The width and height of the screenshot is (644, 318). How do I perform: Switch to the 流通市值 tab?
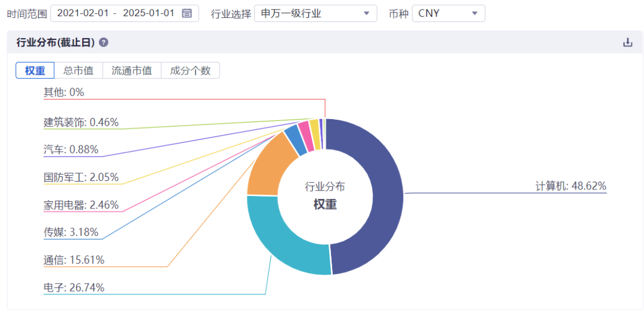pos(132,70)
